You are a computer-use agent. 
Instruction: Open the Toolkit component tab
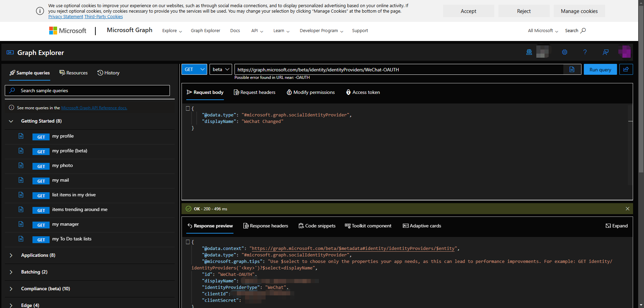click(368, 226)
